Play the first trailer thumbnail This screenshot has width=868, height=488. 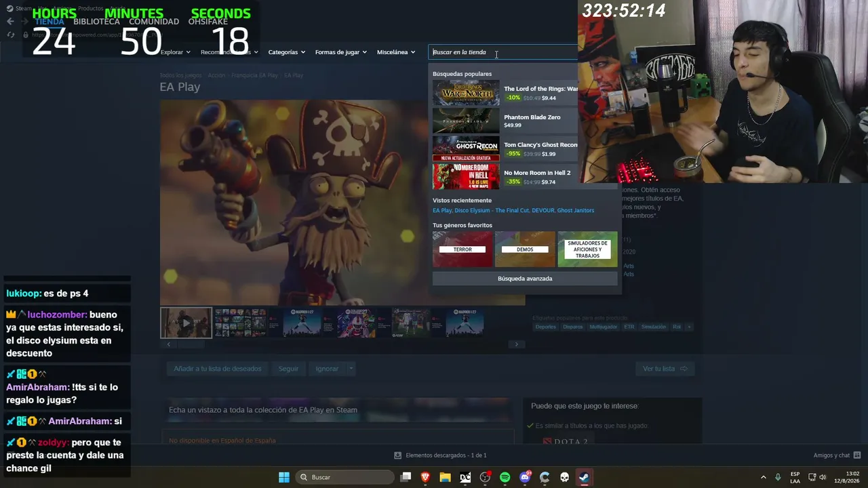pos(186,323)
